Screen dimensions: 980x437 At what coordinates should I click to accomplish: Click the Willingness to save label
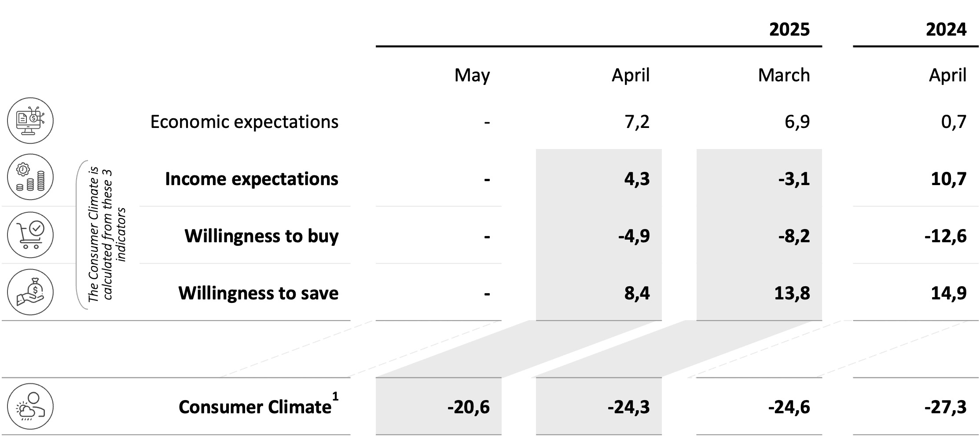click(x=258, y=293)
